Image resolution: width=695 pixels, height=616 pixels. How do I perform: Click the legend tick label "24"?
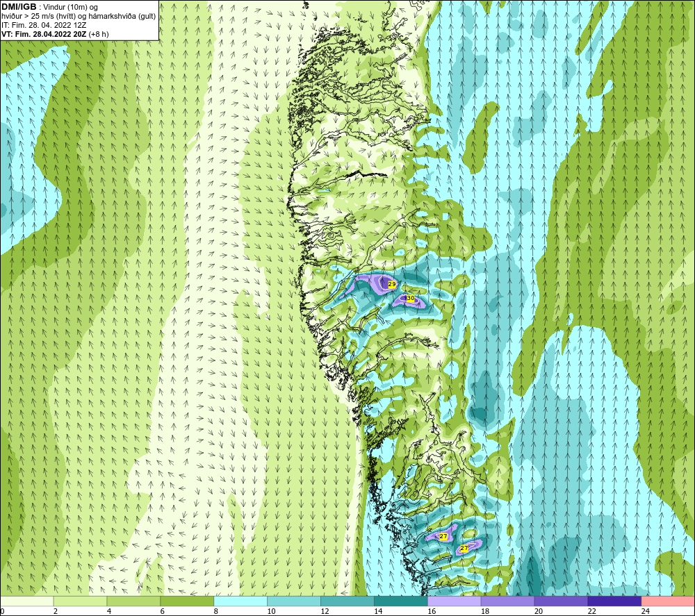pyautogui.click(x=646, y=611)
